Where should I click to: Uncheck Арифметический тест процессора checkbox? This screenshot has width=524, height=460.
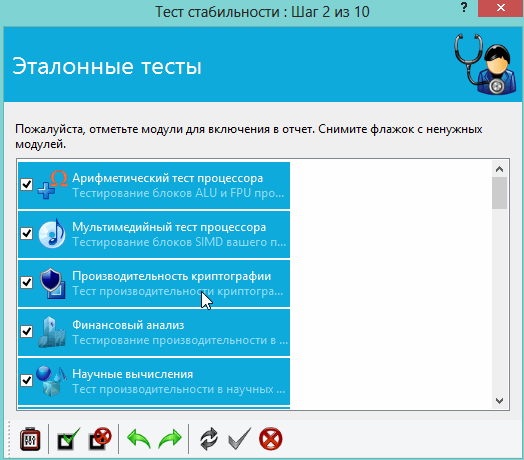[x=26, y=184]
